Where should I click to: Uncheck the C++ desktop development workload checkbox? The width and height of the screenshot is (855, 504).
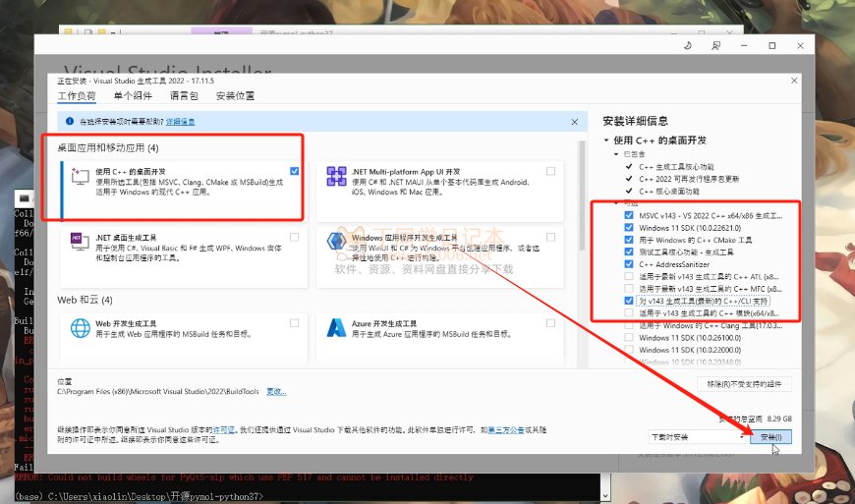295,171
